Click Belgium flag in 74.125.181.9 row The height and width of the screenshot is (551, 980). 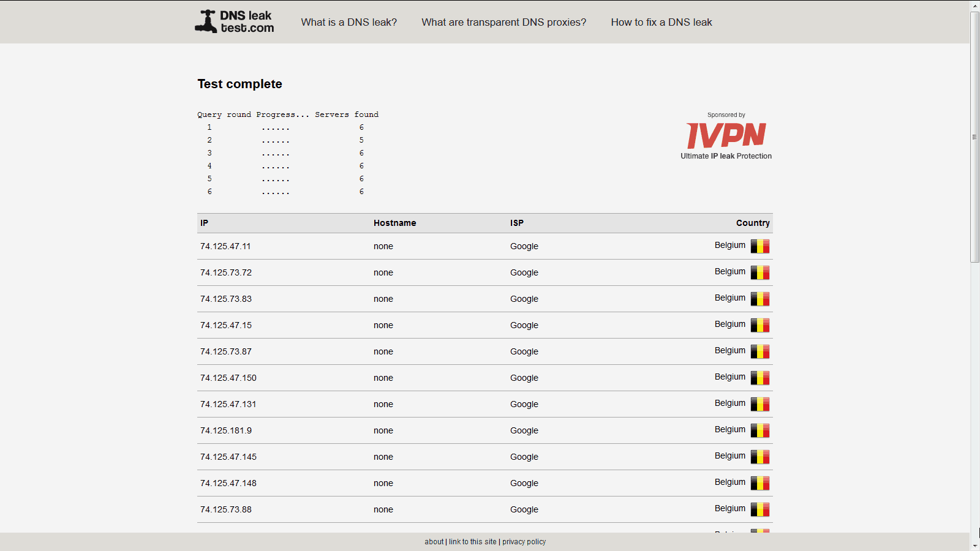click(760, 430)
